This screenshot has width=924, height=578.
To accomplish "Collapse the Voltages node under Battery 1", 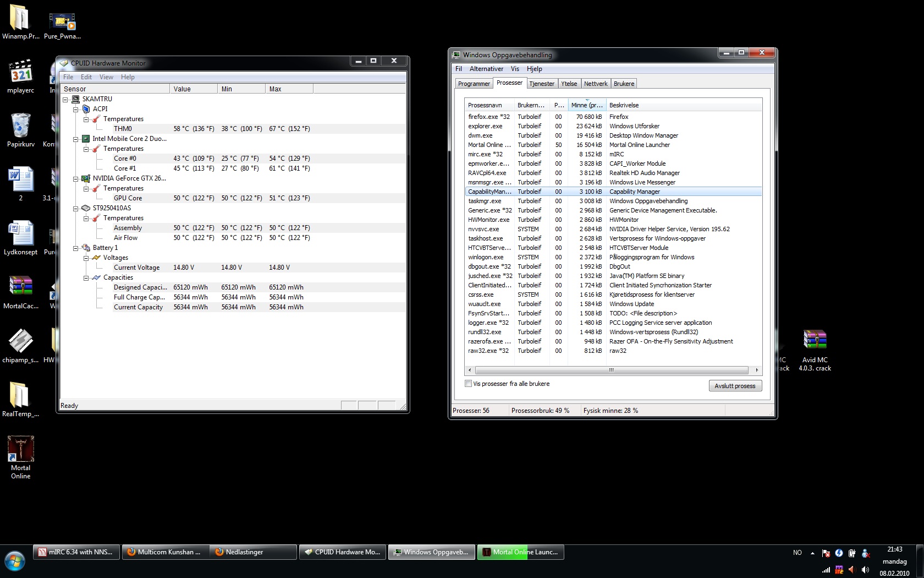I will point(86,258).
